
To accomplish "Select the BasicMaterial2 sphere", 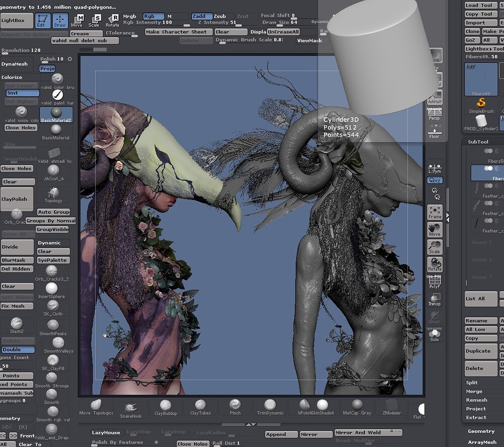I will click(56, 115).
